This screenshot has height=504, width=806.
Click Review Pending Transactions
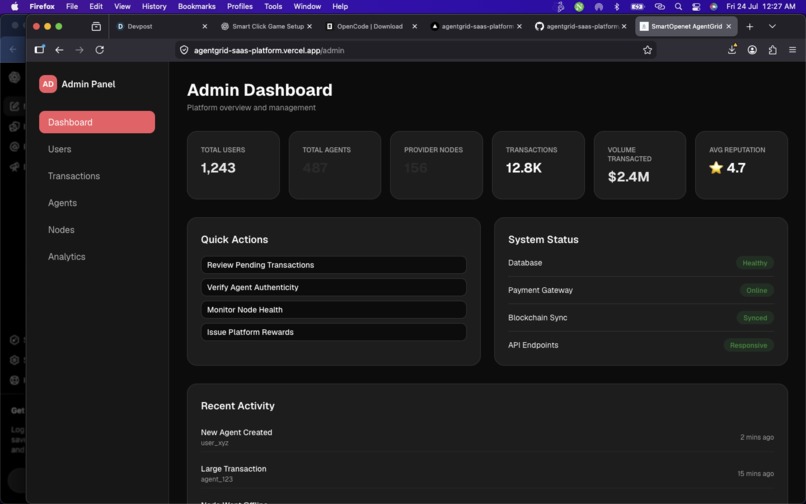coord(334,265)
